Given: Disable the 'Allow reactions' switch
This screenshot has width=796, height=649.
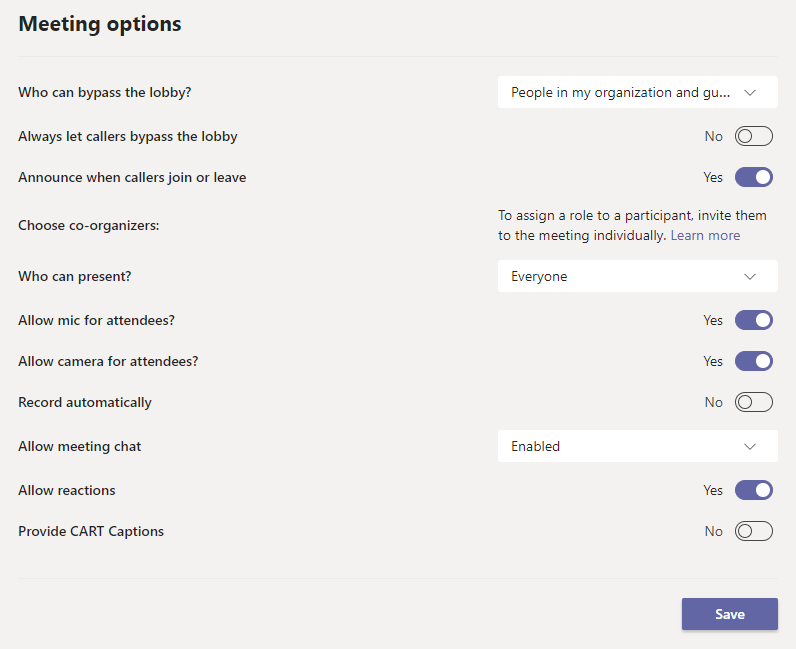Looking at the screenshot, I should point(753,490).
